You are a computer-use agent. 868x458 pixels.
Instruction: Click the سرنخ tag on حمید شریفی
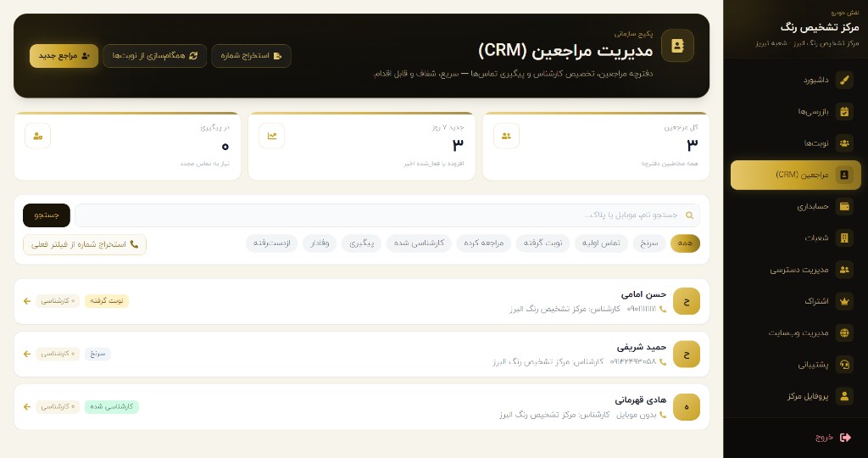[97, 354]
